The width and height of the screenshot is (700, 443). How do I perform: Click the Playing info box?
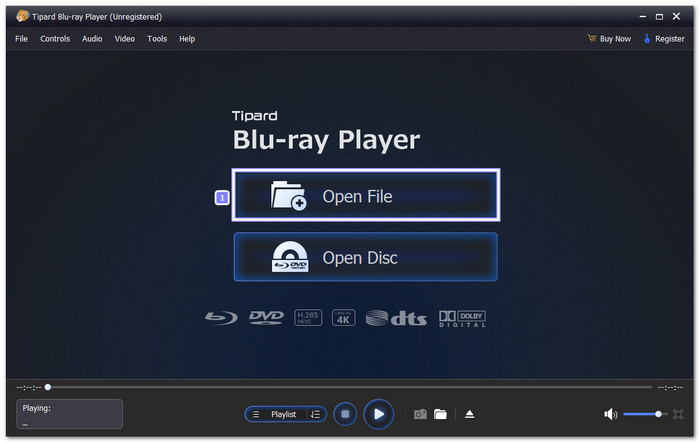click(x=70, y=414)
